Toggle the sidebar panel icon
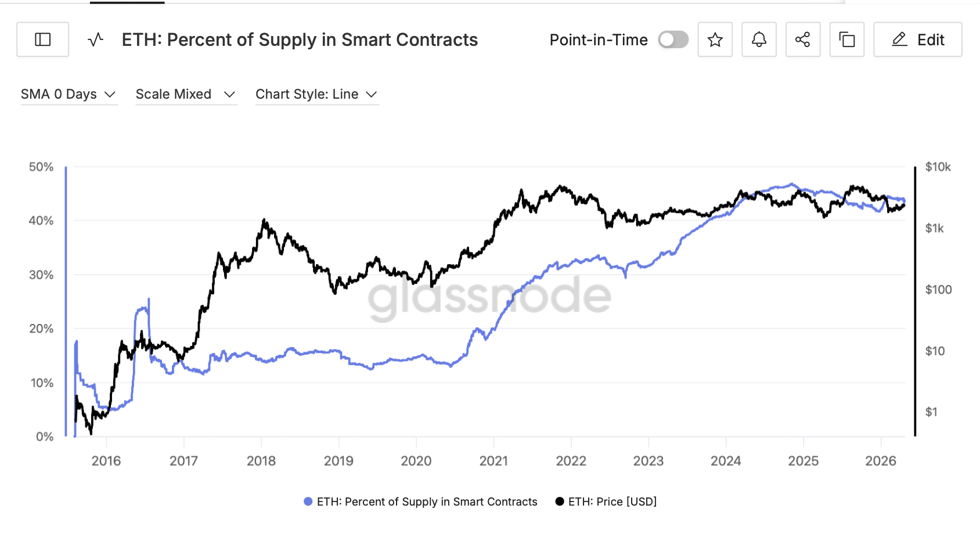Screen dimensions: 980x541 pyautogui.click(x=43, y=39)
